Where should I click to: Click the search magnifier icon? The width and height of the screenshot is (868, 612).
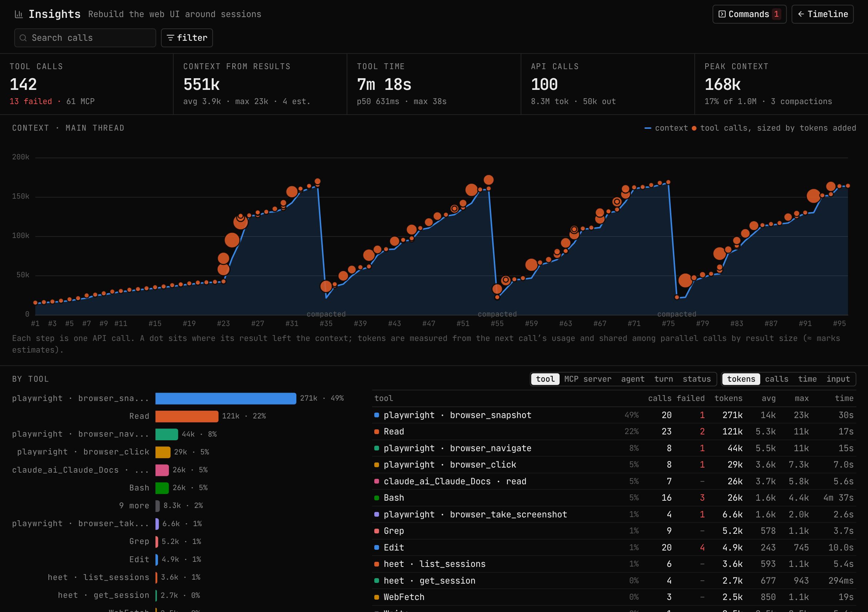[23, 38]
